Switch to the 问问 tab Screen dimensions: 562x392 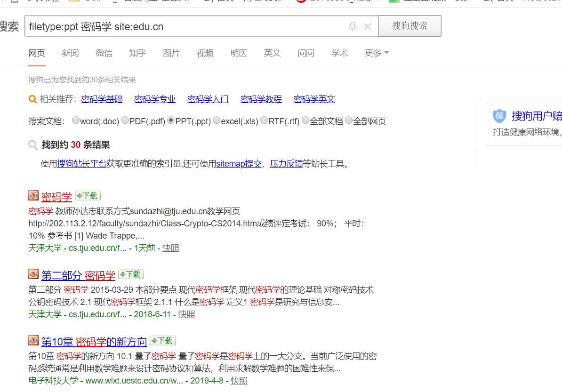(306, 53)
